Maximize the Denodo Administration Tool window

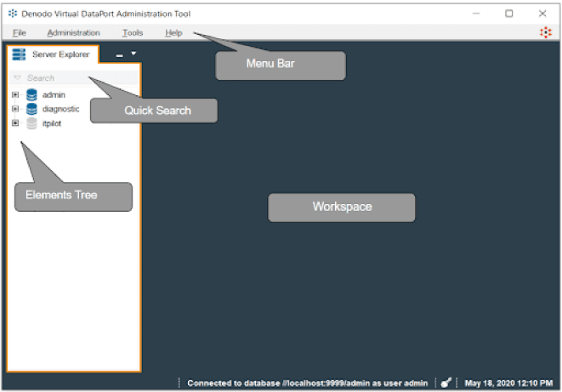[x=509, y=14]
